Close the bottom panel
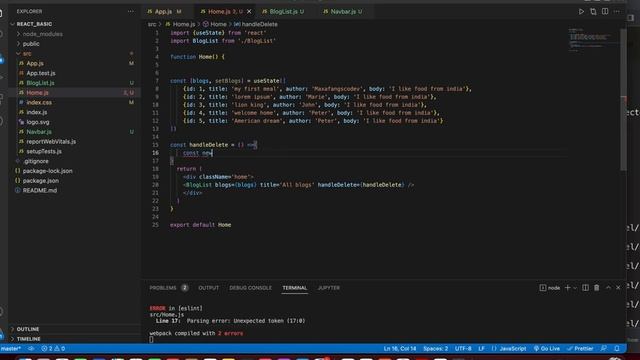This screenshot has width=640, height=360. [618, 288]
